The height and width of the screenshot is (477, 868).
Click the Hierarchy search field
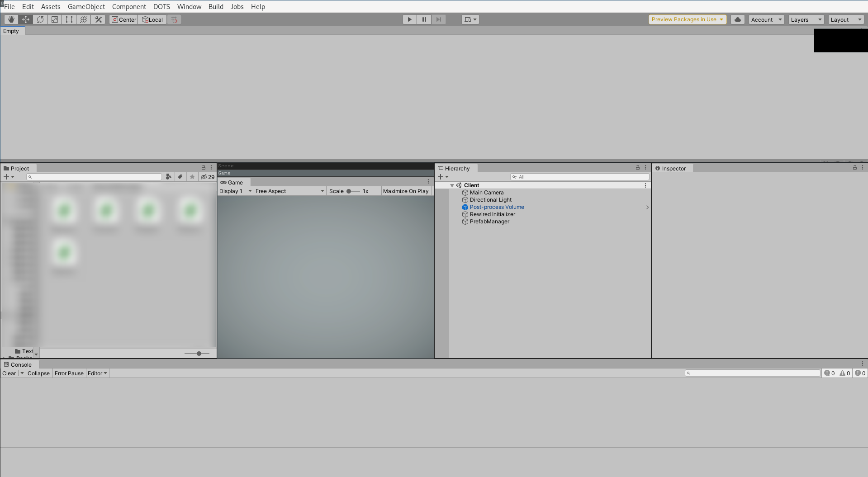pos(580,177)
